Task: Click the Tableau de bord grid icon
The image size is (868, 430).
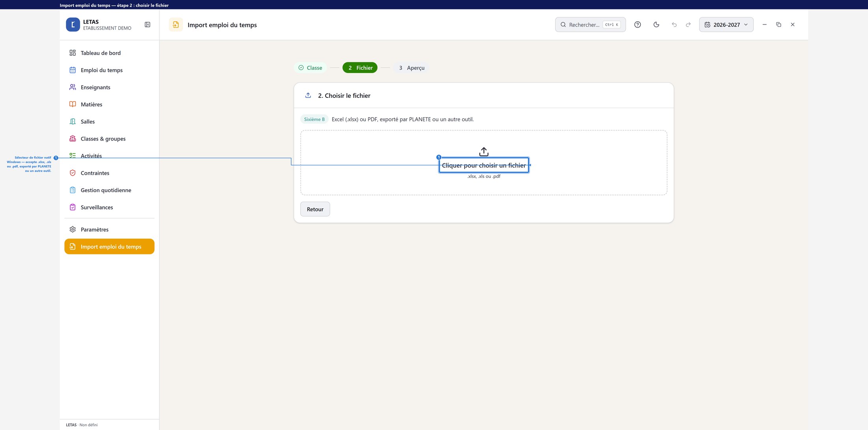Action: [x=73, y=53]
